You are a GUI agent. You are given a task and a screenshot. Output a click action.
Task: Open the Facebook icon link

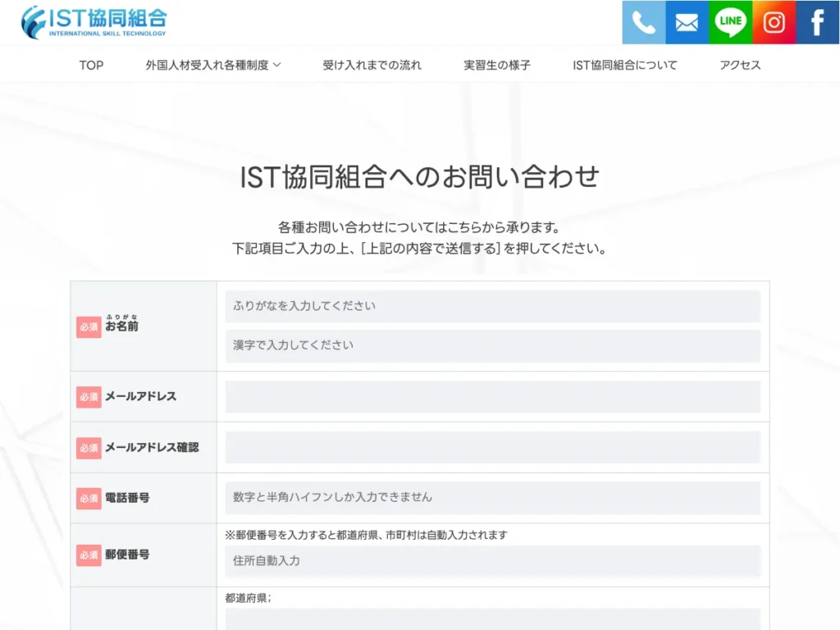click(x=818, y=22)
